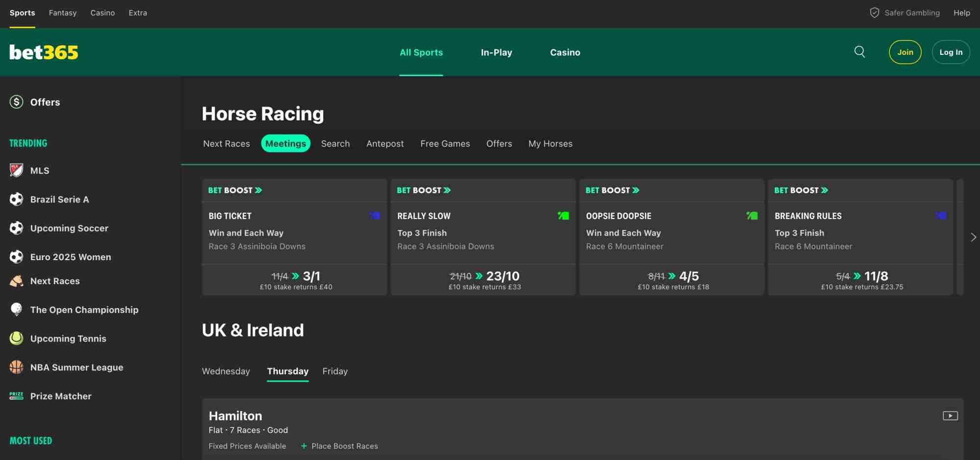Click the Next Races horse icon

pos(17,281)
